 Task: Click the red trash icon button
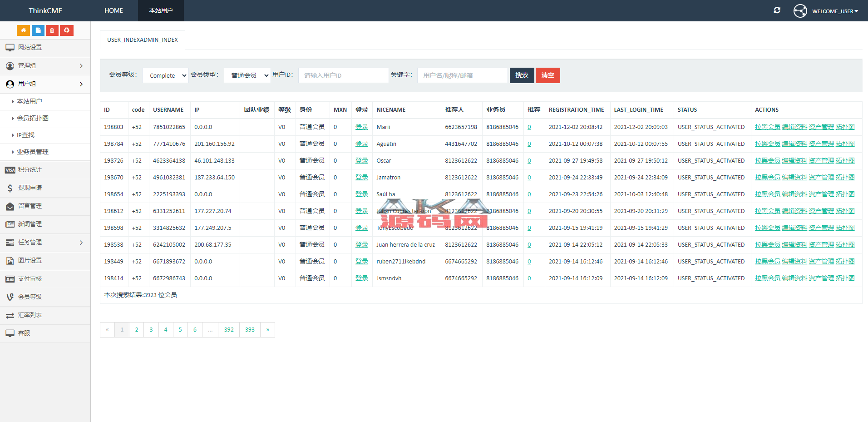(52, 30)
